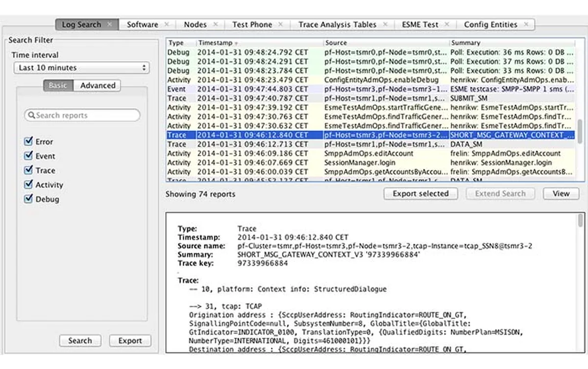This screenshot has width=588, height=369.
Task: Uncheck the Activity checkbox
Action: 28,184
